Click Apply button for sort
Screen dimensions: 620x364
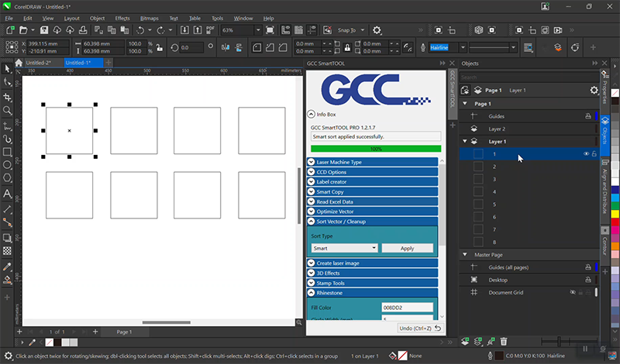(x=408, y=249)
